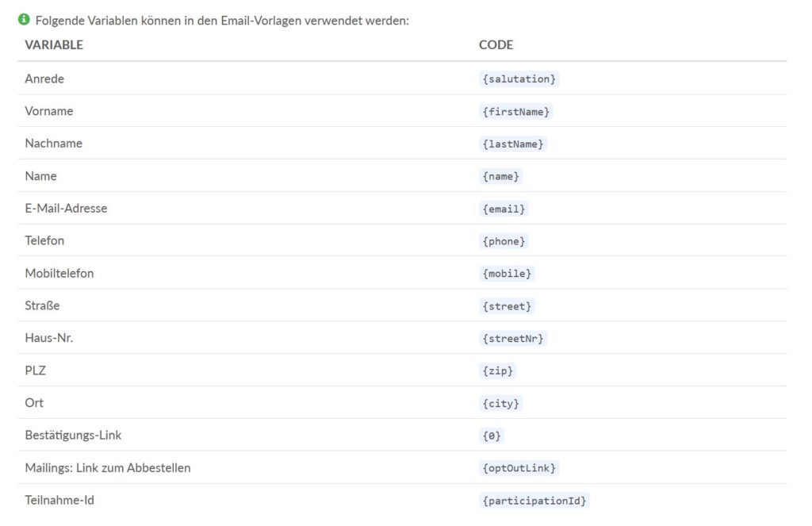
Task: Click the {streetNr} code snippet
Action: pyautogui.click(x=513, y=339)
